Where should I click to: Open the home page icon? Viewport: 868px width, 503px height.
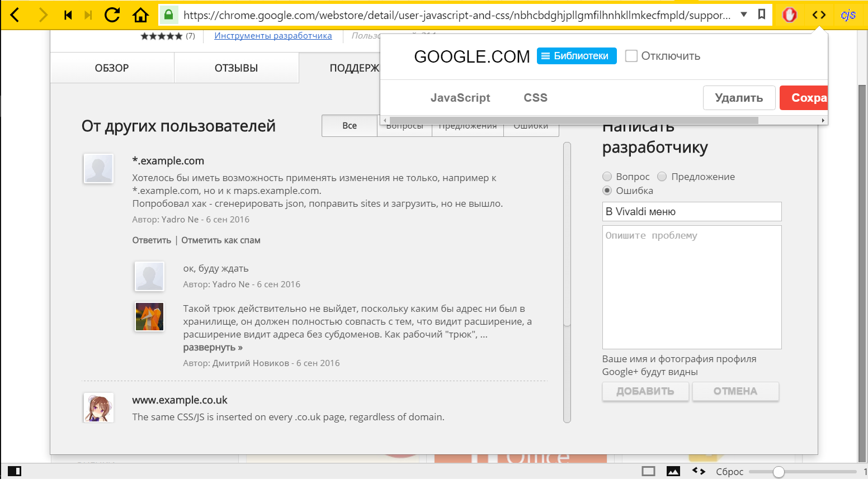click(x=140, y=15)
